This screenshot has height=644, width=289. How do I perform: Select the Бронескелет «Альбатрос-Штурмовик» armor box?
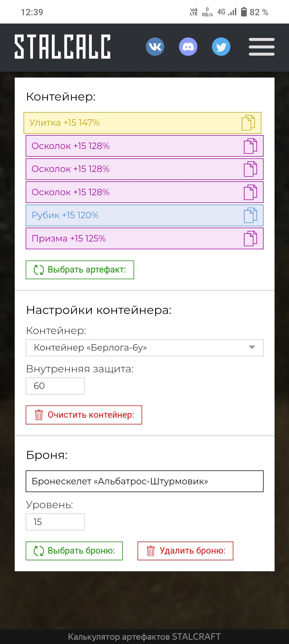coord(144,481)
